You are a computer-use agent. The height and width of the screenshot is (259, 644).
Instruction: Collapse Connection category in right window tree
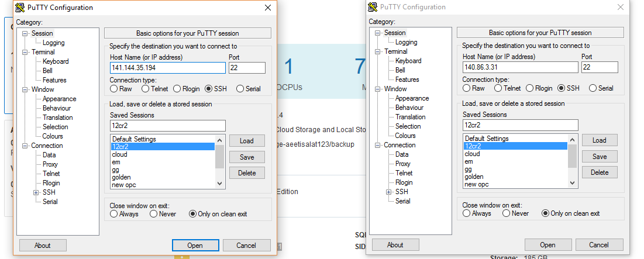coord(378,145)
